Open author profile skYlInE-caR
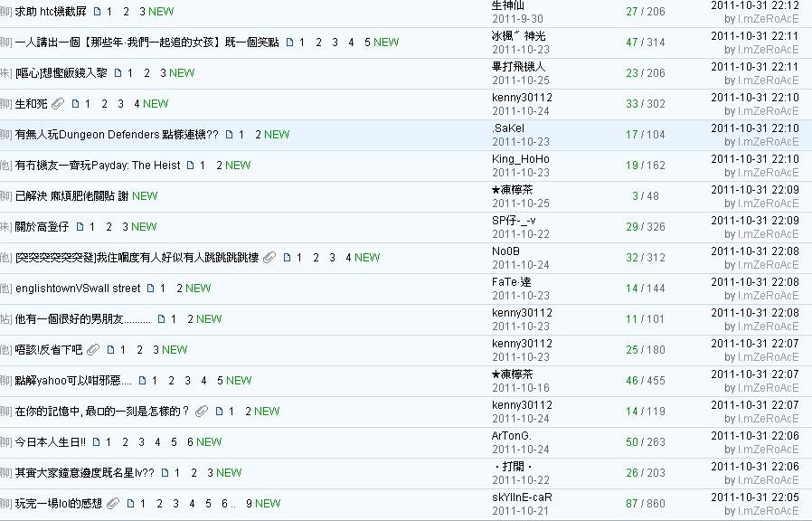 tap(522, 497)
